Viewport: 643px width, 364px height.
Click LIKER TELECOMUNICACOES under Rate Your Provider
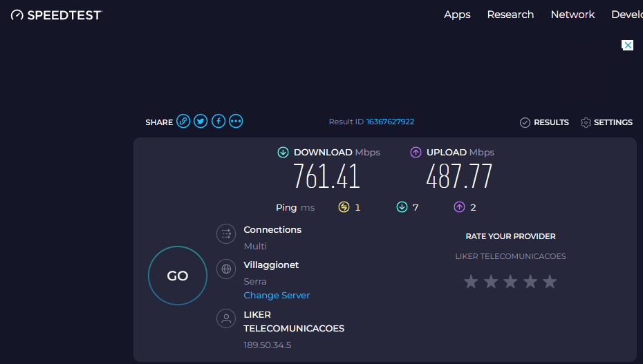pos(510,256)
